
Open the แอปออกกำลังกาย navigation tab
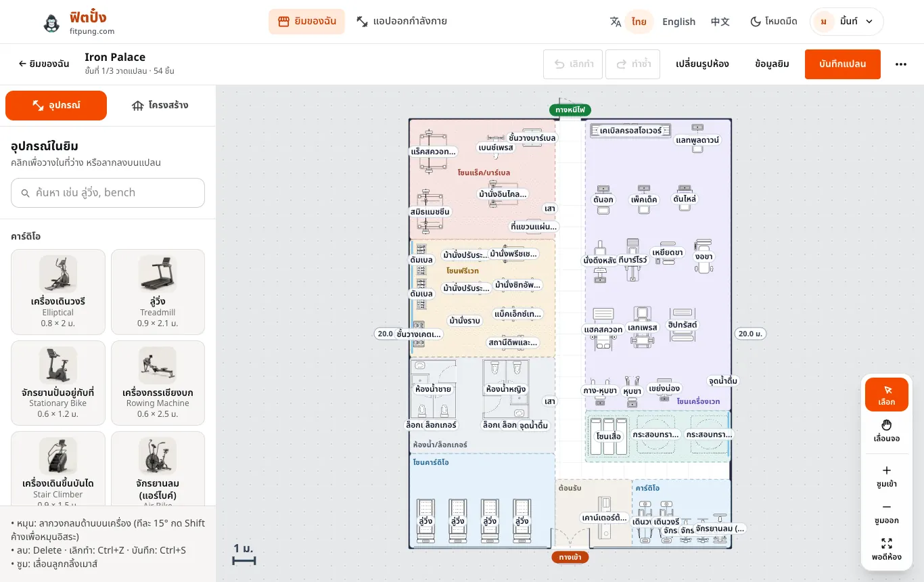pyautogui.click(x=402, y=22)
